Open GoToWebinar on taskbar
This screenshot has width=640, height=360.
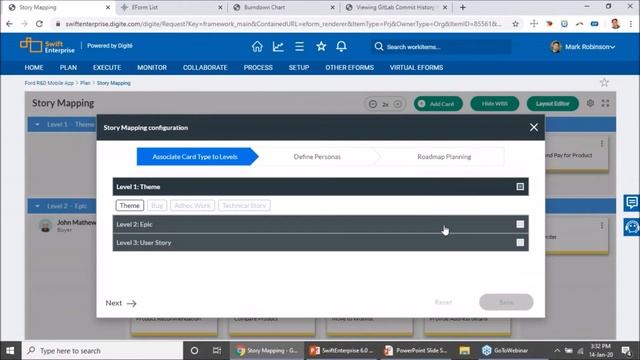coord(505,351)
